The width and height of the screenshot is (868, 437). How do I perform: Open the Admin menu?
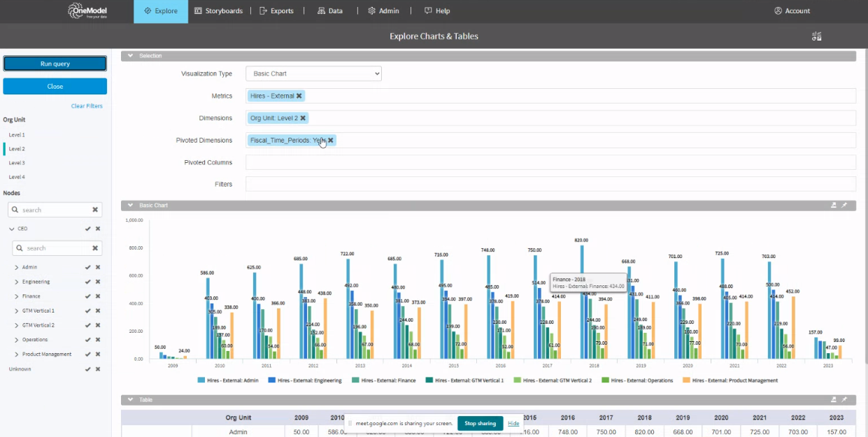click(x=384, y=11)
